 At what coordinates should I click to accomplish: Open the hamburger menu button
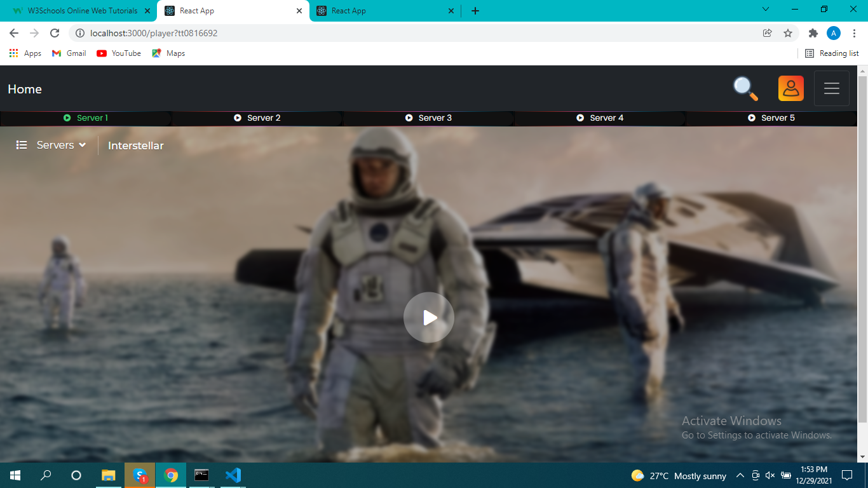coord(832,88)
